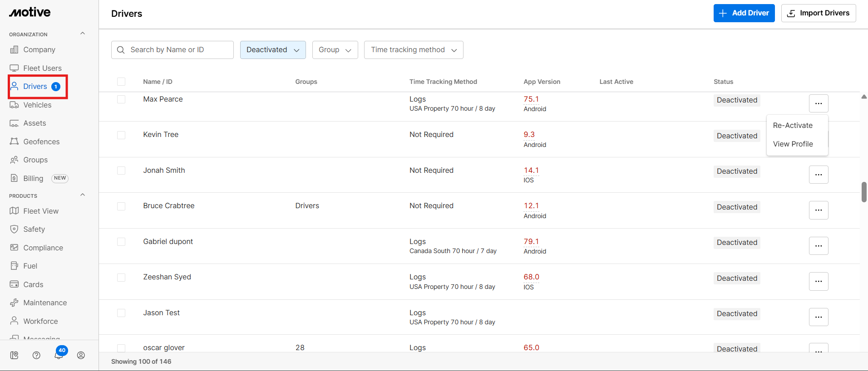The height and width of the screenshot is (371, 868).
Task: Toggle the select-all checkbox in header
Action: [121, 82]
